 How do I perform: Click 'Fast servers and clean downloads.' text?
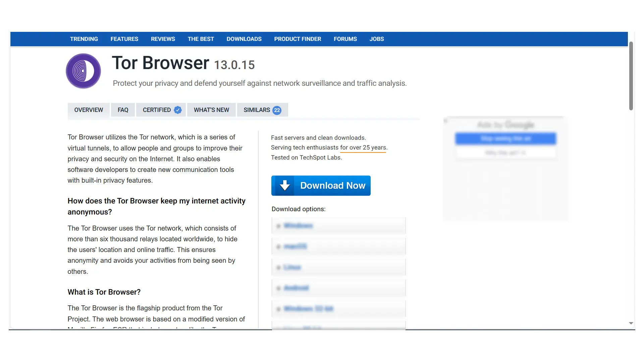click(x=318, y=138)
